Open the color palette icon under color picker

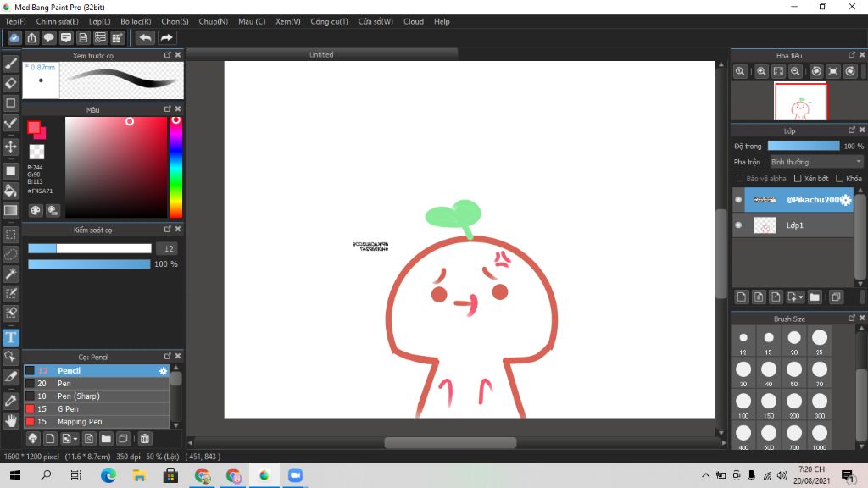36,210
